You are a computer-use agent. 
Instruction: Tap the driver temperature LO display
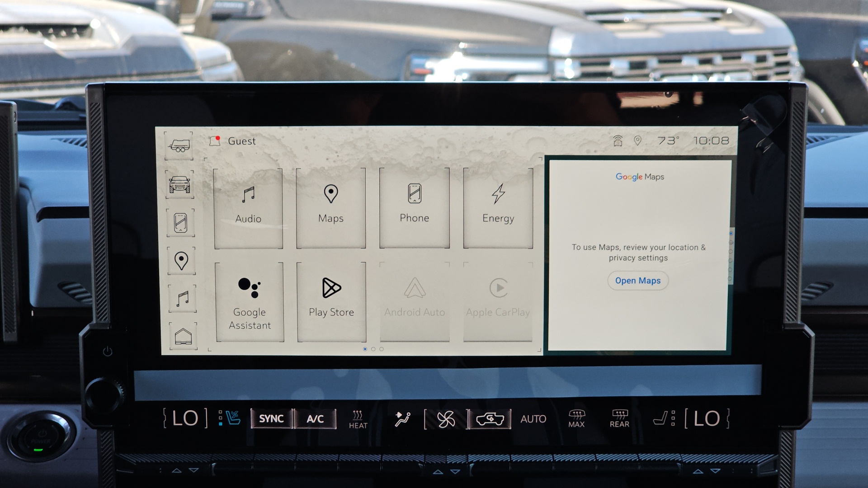[x=185, y=418]
